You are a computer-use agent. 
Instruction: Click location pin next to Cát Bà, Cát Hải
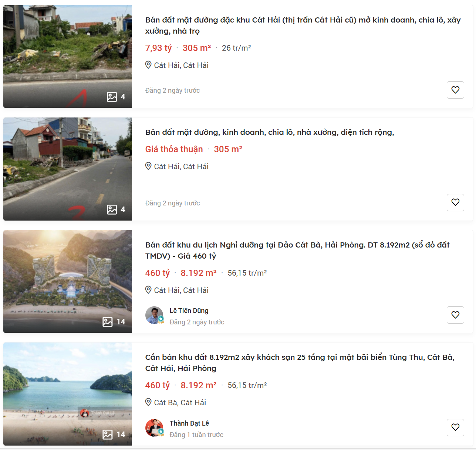pyautogui.click(x=148, y=402)
